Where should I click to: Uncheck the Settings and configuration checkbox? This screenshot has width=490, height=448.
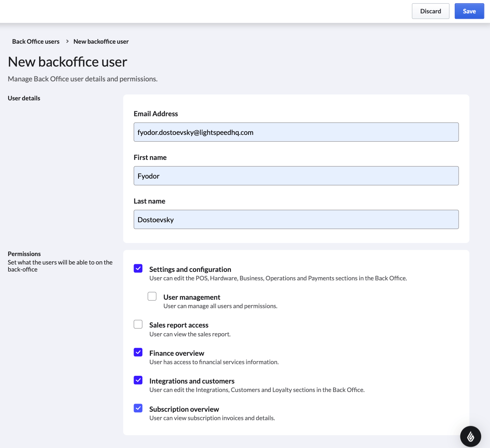click(x=138, y=269)
